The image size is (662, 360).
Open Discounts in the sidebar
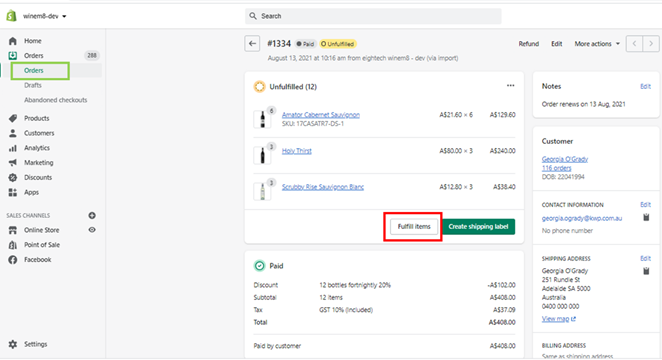click(x=38, y=177)
